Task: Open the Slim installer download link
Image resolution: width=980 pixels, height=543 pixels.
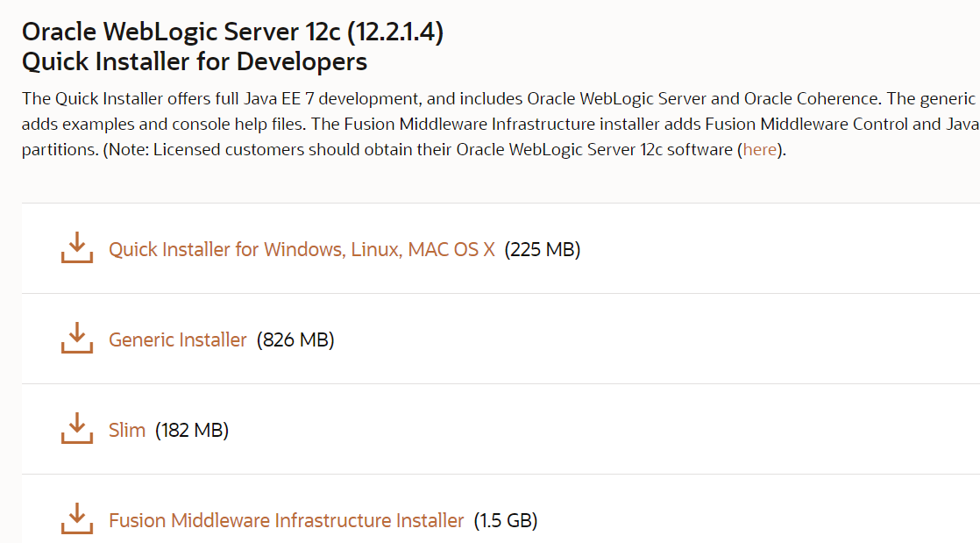Action: 126,430
